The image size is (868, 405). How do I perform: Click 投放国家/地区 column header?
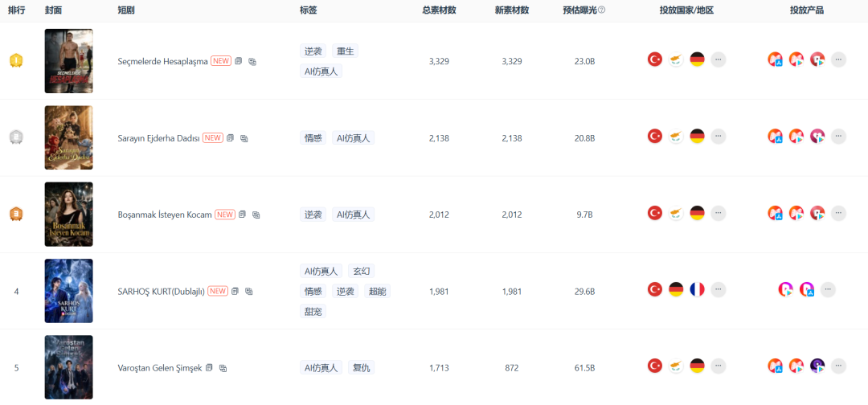tap(686, 10)
